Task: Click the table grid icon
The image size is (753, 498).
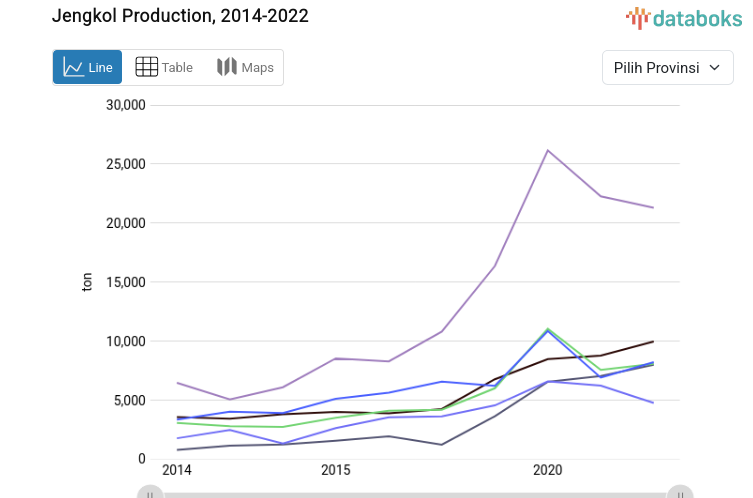Action: pyautogui.click(x=146, y=67)
